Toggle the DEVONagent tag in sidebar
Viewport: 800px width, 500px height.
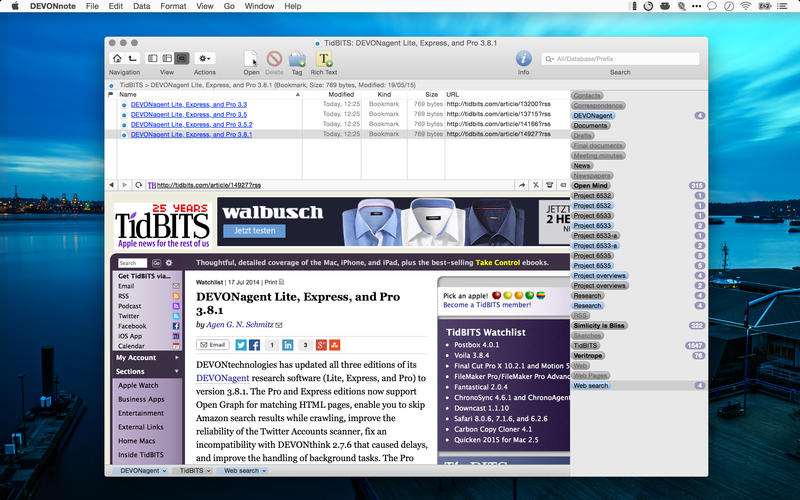pos(593,116)
